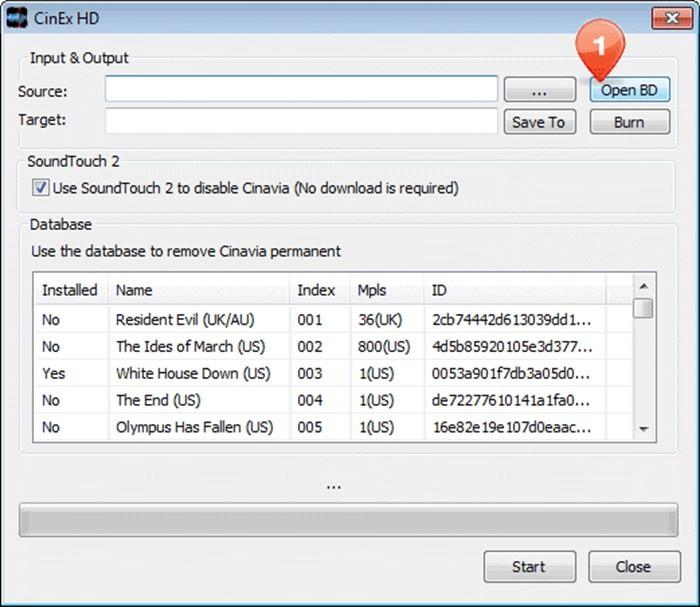Viewport: 700px width, 607px height.
Task: Open source browse button with three dots
Action: click(539, 90)
